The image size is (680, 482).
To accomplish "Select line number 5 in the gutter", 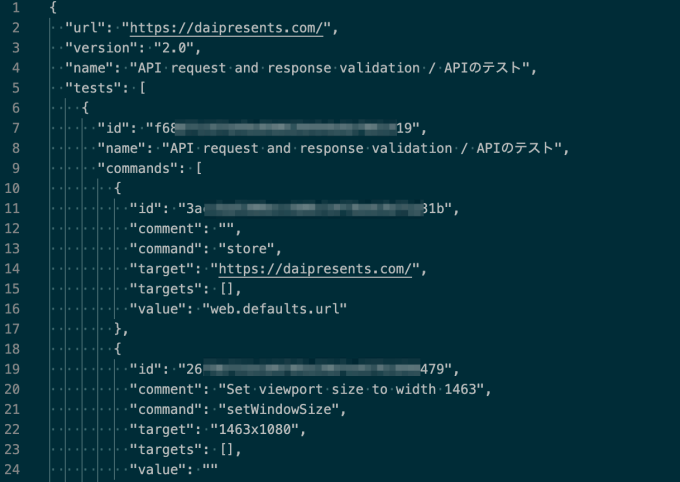I will (x=15, y=88).
